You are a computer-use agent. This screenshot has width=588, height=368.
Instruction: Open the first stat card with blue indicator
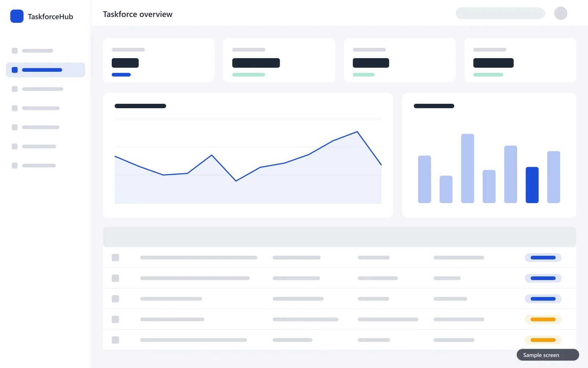[x=159, y=60]
